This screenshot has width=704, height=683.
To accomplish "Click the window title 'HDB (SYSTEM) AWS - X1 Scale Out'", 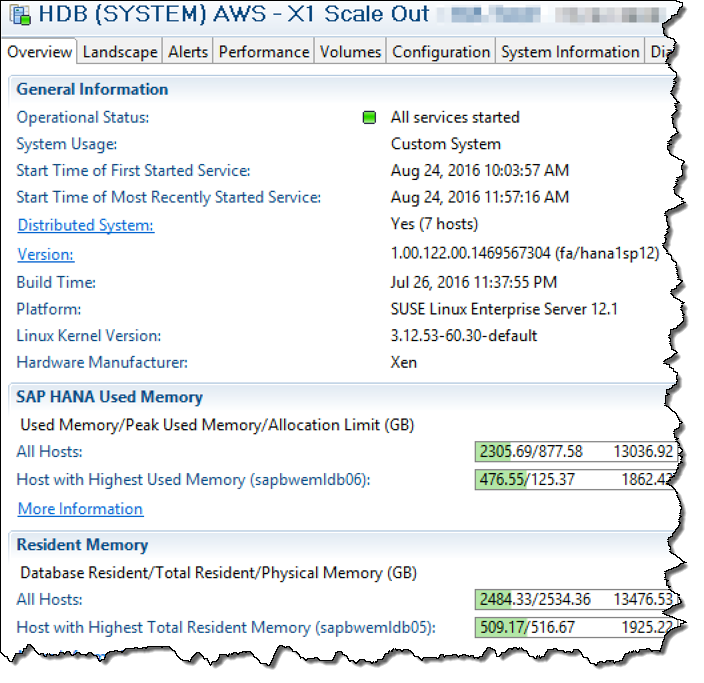I will coord(233,14).
